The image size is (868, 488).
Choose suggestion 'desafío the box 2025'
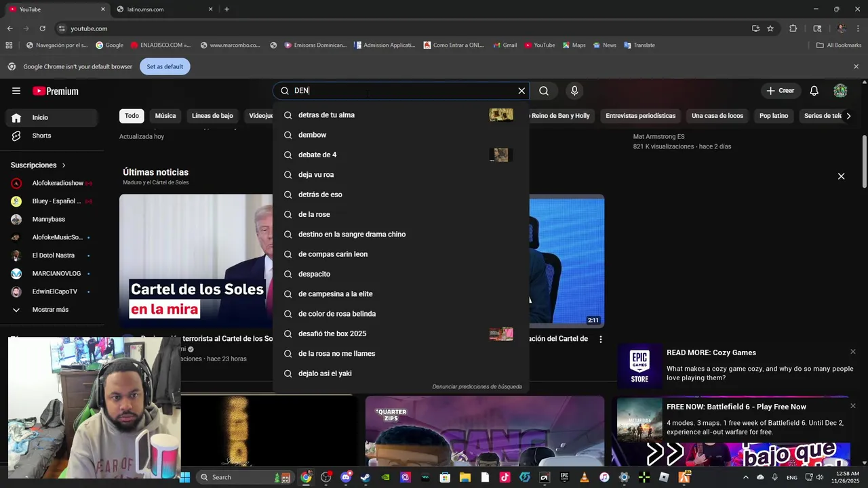pyautogui.click(x=401, y=333)
